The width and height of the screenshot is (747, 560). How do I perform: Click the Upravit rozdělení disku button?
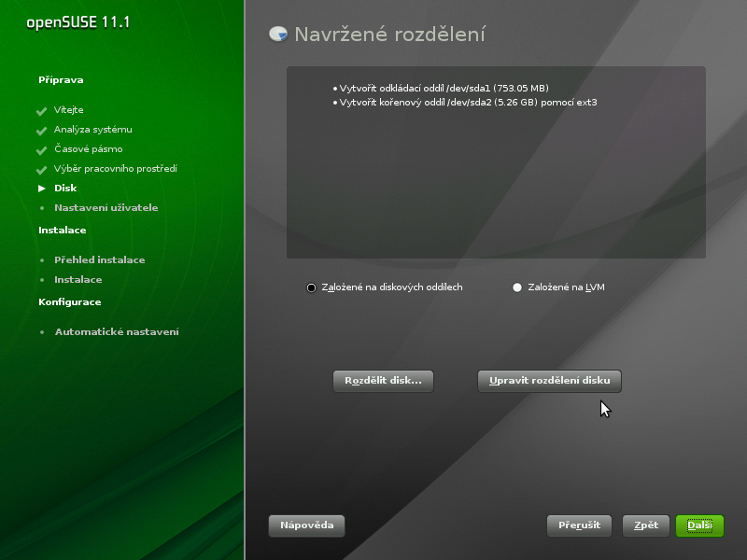(549, 381)
